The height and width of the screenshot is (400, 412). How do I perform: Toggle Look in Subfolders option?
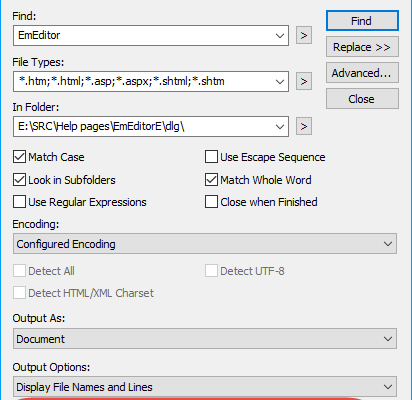pyautogui.click(x=19, y=180)
